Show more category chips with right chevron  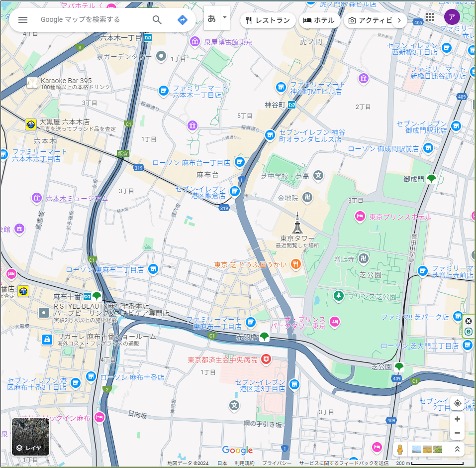[399, 20]
